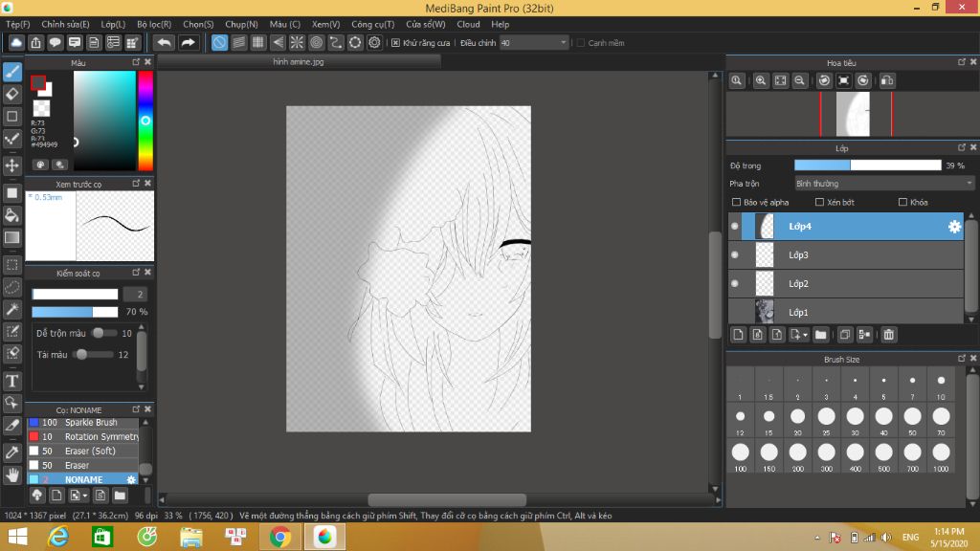Select the Bucket fill tool
Image resolution: width=980 pixels, height=551 pixels.
[12, 215]
